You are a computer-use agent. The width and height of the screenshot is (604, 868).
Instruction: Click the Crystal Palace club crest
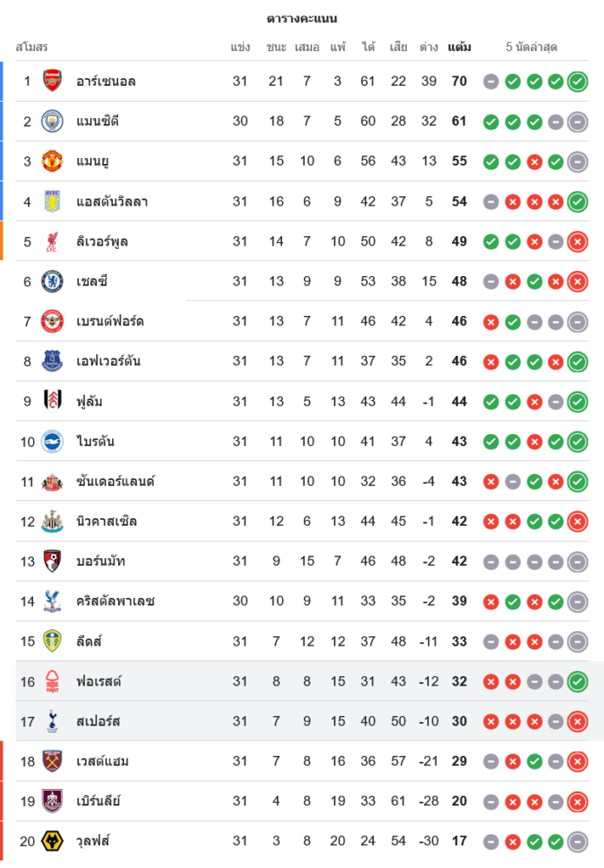[x=53, y=601]
